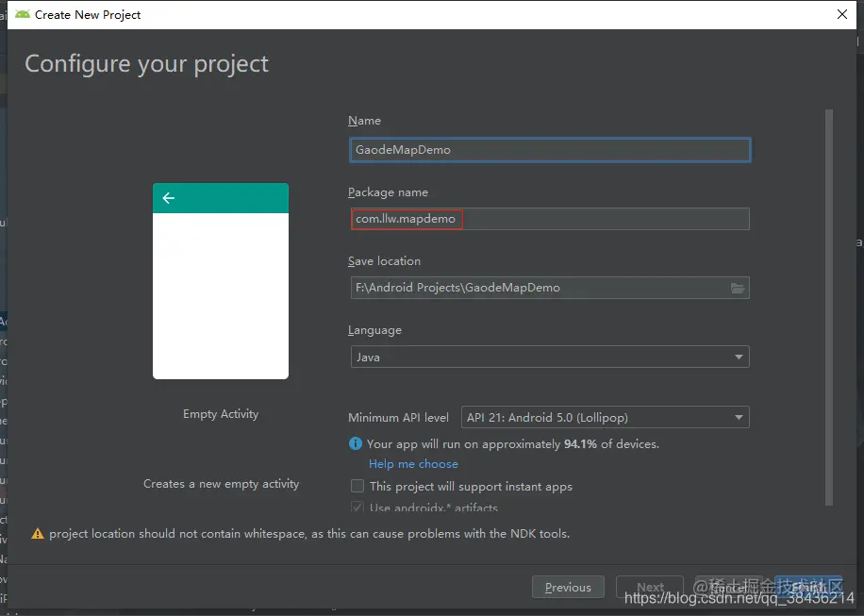Click the 'Language' label
The height and width of the screenshot is (616, 864).
pos(374,330)
